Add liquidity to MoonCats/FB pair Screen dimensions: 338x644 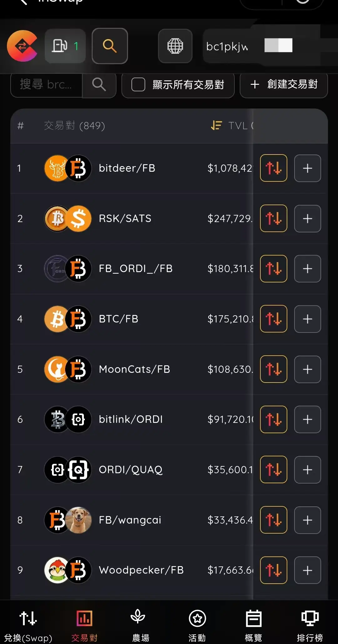(x=307, y=369)
